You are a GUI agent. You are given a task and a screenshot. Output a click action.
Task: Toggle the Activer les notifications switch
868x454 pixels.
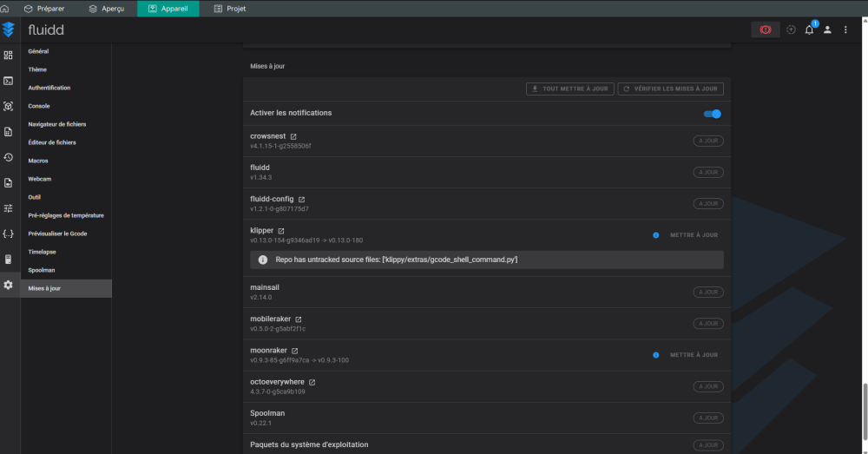(x=713, y=114)
